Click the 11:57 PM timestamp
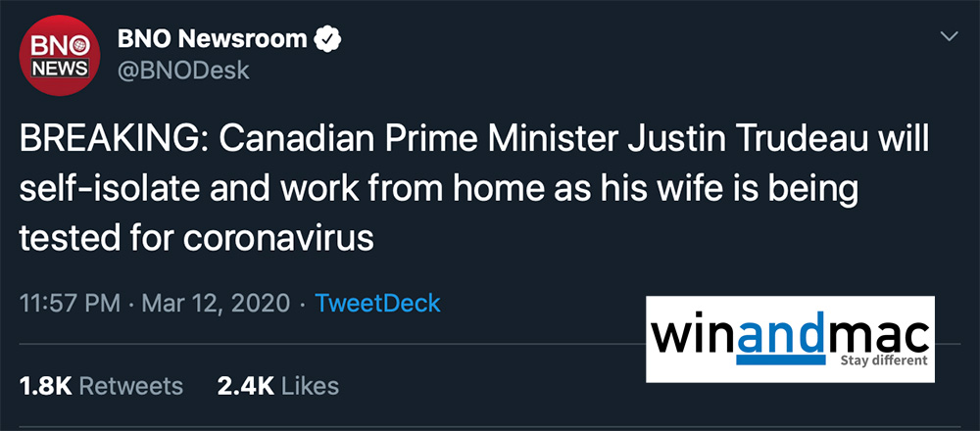Viewport: 980px width, 431px height. click(71, 302)
